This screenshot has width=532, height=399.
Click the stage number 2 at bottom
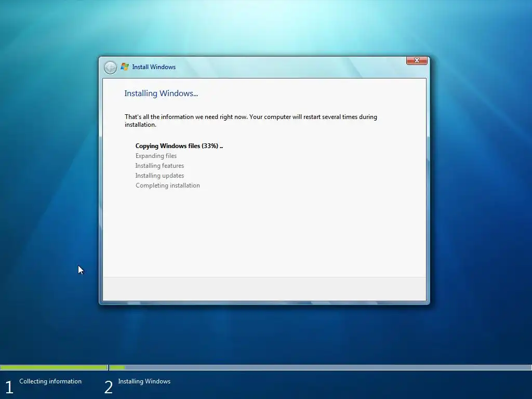(x=108, y=387)
